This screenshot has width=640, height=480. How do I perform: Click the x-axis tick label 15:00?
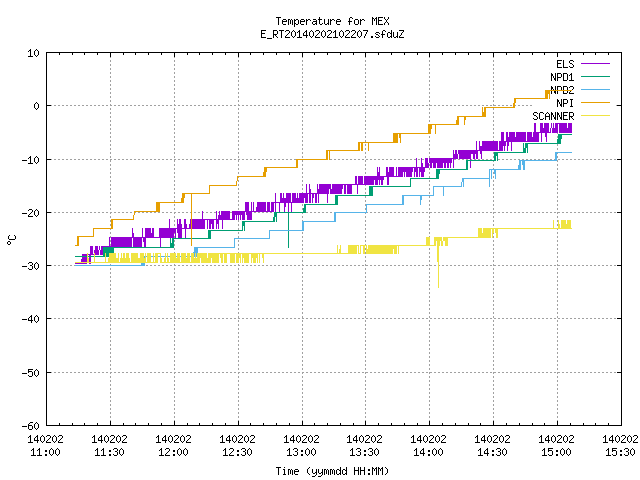pos(556,452)
